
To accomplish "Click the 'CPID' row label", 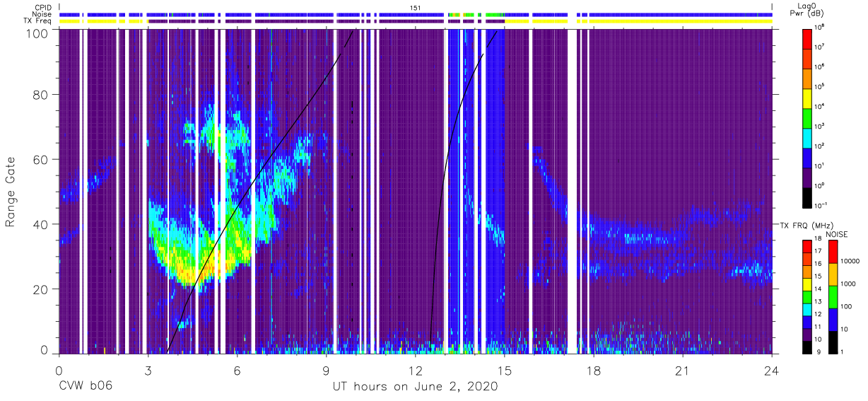I will click(x=44, y=7).
